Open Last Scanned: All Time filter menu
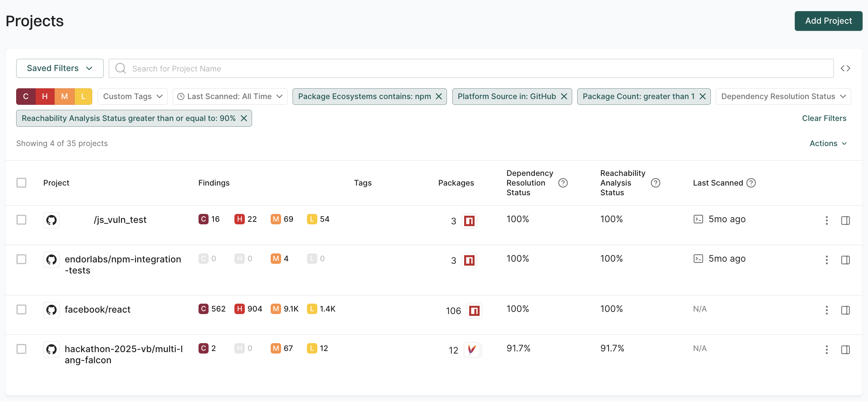Viewport: 868px width, 402px height. [230, 97]
